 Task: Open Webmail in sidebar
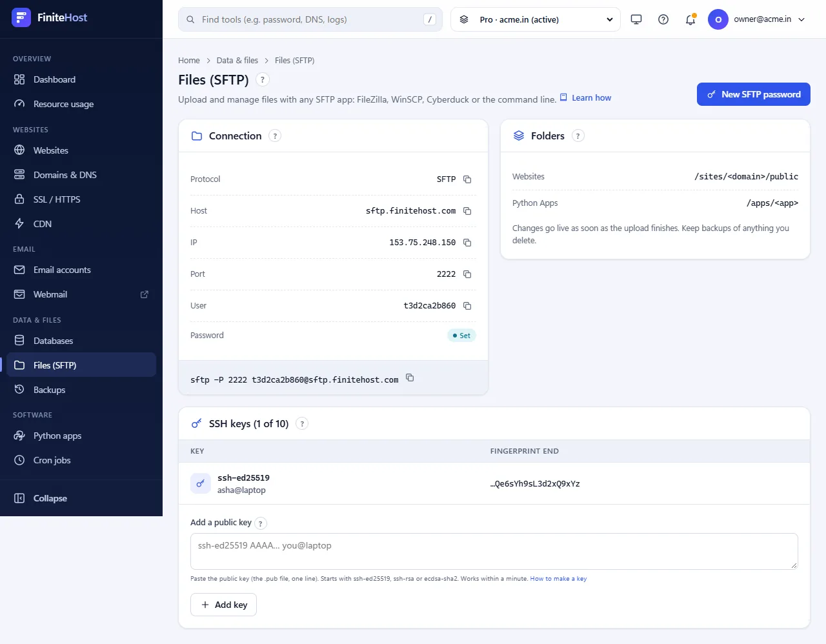click(81, 294)
